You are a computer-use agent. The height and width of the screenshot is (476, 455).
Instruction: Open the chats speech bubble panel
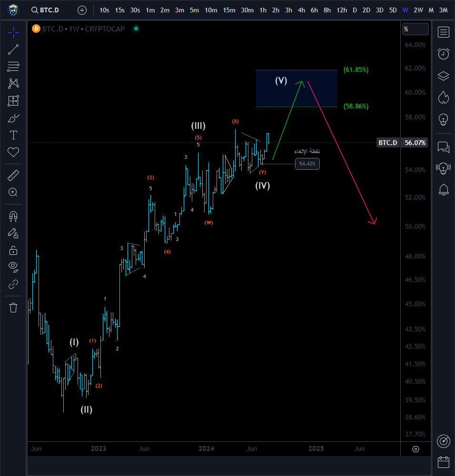(444, 147)
